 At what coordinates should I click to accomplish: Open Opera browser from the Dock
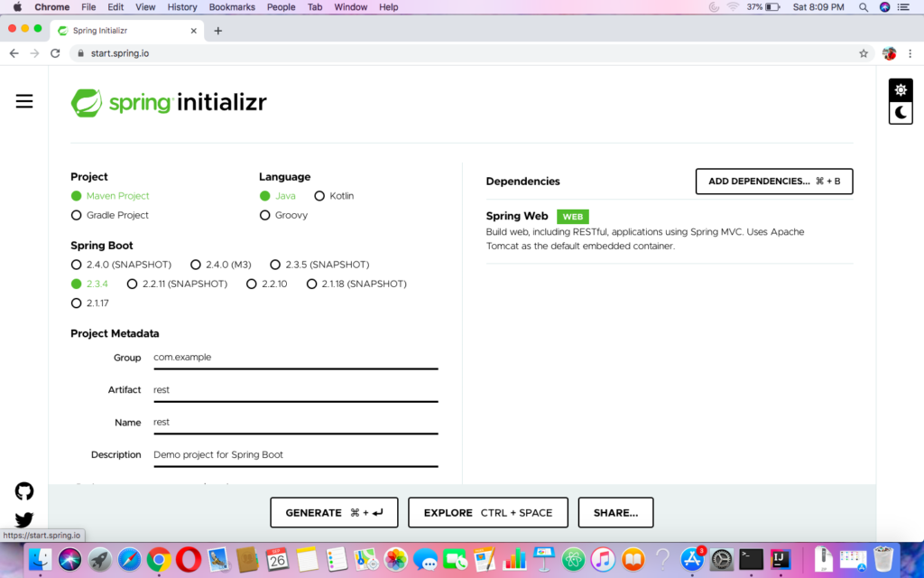[188, 558]
